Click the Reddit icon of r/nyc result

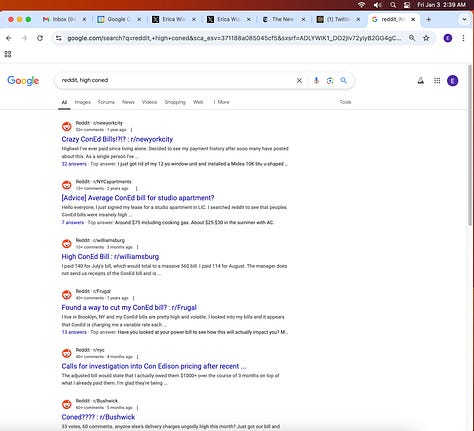(67, 353)
